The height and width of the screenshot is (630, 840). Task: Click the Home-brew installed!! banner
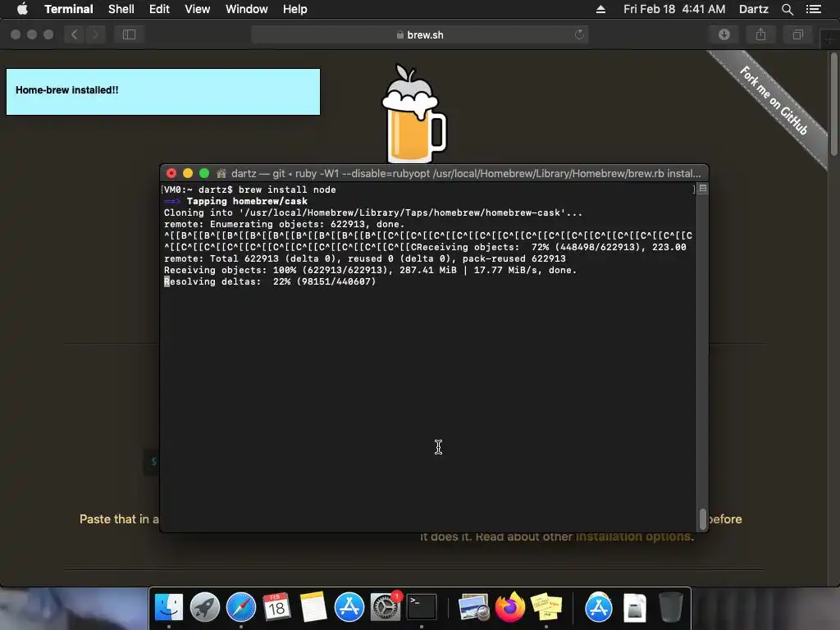163,92
